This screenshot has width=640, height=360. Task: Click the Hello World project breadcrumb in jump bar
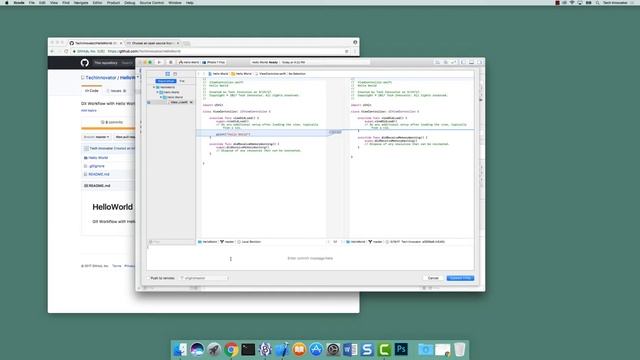(x=218, y=74)
